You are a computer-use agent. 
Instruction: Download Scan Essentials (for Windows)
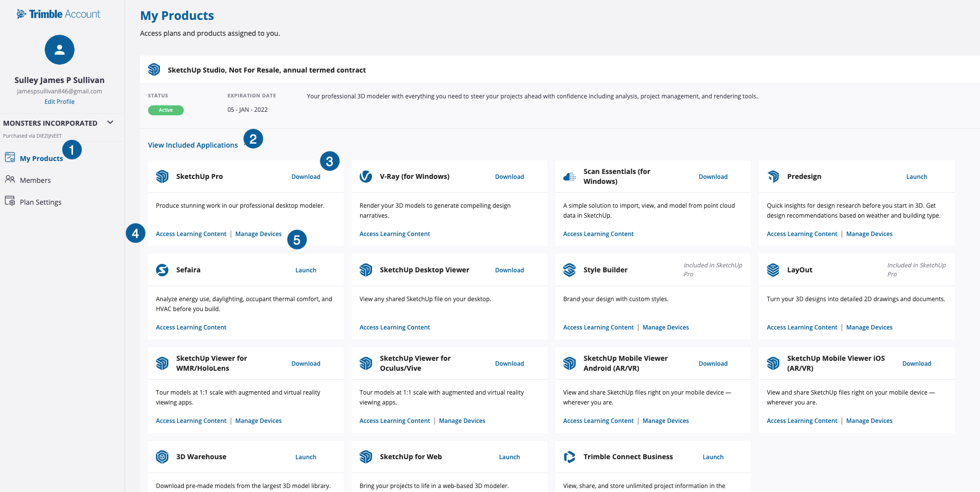pos(713,176)
